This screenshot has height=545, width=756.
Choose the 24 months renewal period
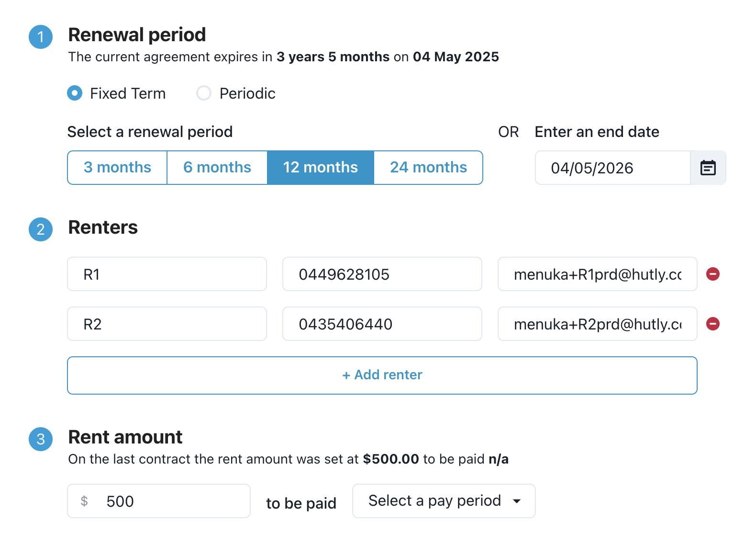point(428,168)
